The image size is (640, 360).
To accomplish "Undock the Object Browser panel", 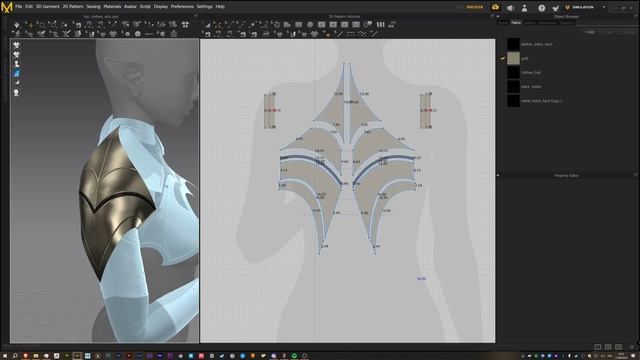I will point(636,16).
